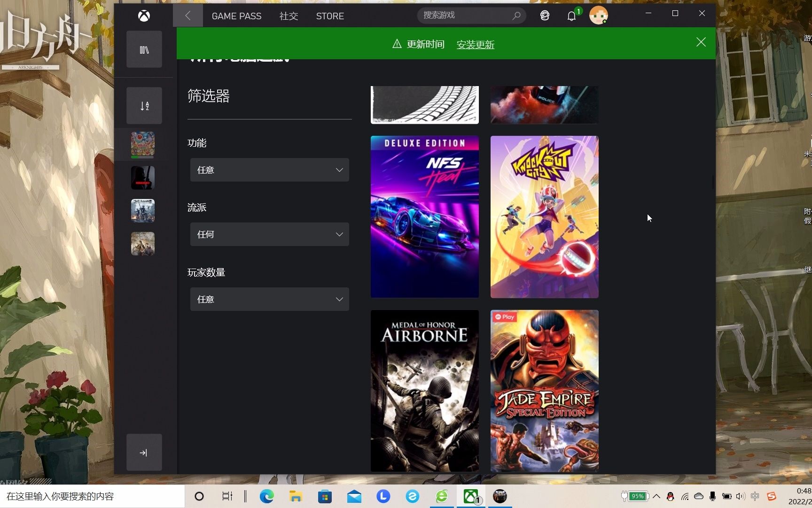Click the 95% battery indicator
The image size is (812, 508).
(x=635, y=496)
